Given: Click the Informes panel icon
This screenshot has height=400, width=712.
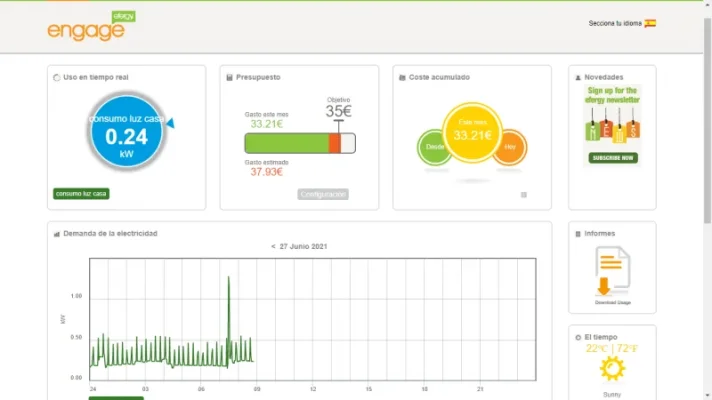Looking at the screenshot, I should [578, 234].
